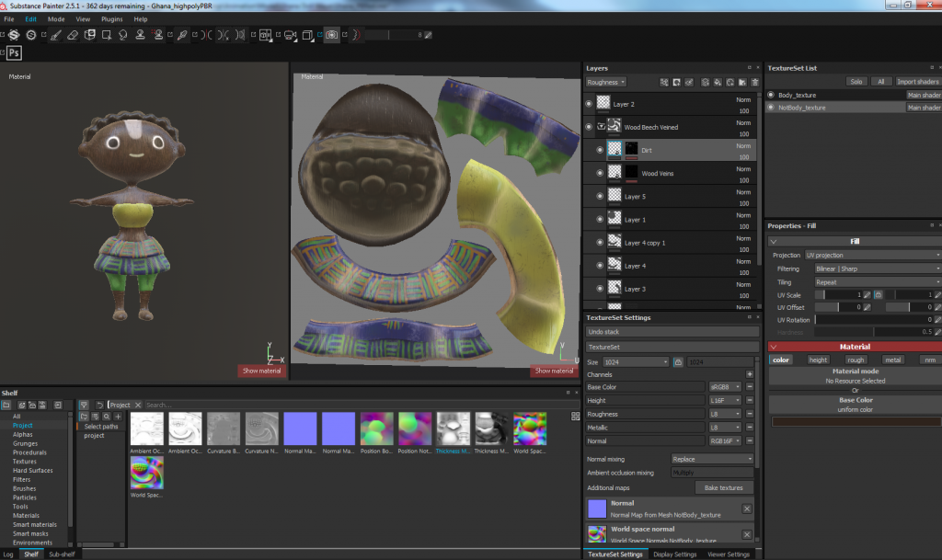Click the highlighted Iray render camera icon
942x560 pixels.
[x=331, y=35]
